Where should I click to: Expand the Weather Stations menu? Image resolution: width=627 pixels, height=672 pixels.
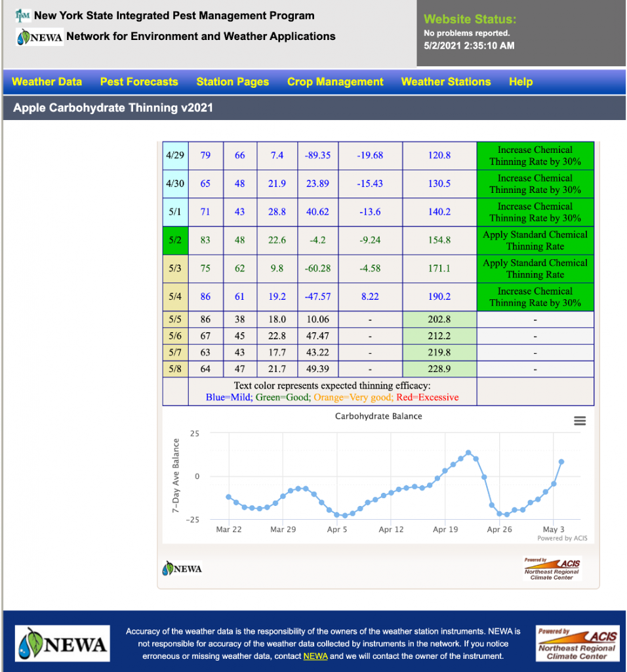coord(445,82)
